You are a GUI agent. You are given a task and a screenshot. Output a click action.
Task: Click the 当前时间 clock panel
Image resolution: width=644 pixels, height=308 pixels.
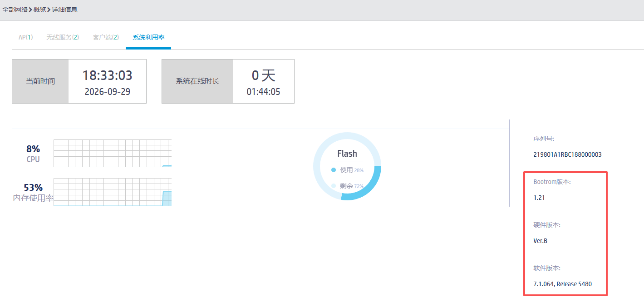click(79, 81)
